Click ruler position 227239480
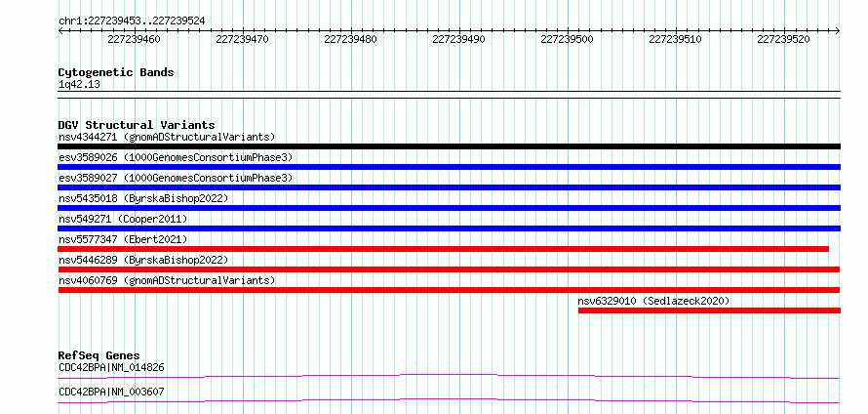 coord(351,39)
